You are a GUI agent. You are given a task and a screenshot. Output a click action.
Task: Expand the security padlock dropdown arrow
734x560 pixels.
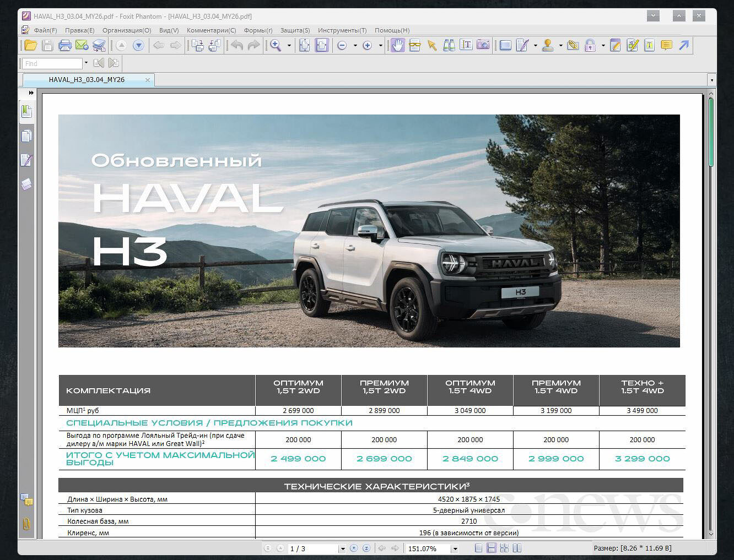(603, 46)
